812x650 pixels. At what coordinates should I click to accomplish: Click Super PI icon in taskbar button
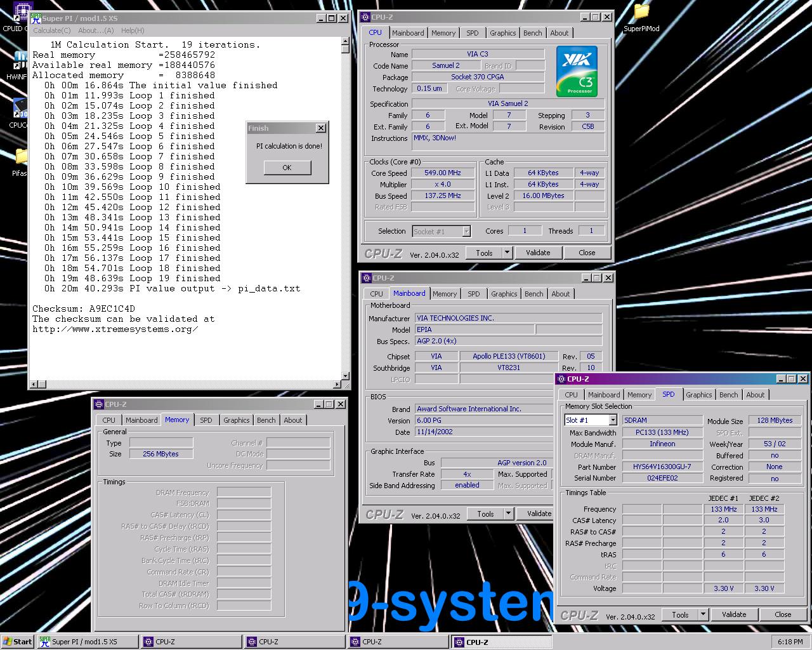44,642
